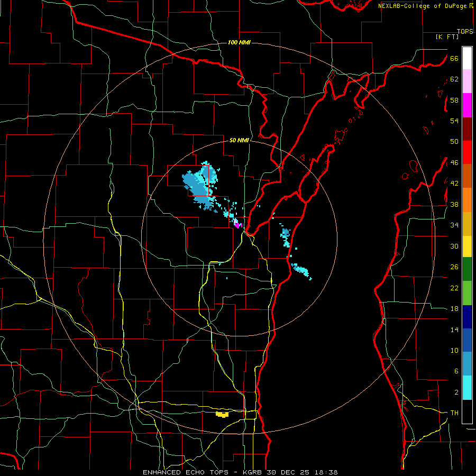Screen dimensions: 476x476
Task: Pick the dark red legend swatch
Action: [467, 129]
